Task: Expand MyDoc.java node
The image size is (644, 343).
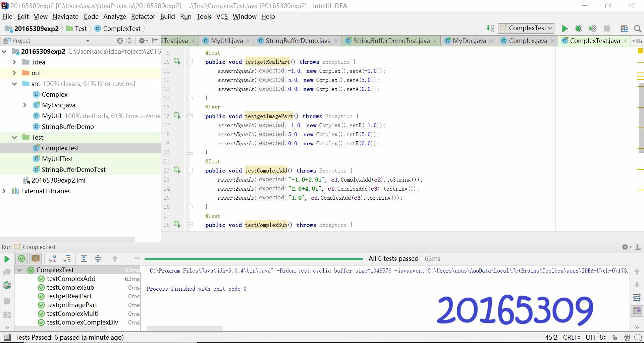Action: click(x=24, y=105)
